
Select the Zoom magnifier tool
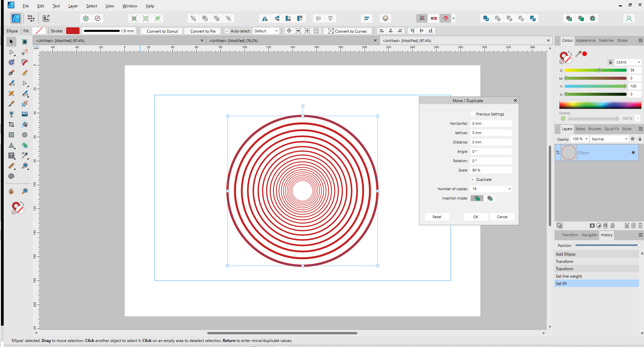tap(25, 191)
